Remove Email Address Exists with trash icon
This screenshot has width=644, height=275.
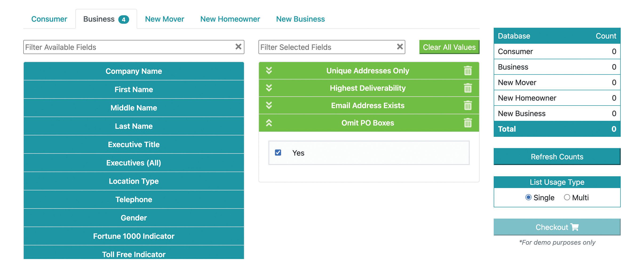(x=468, y=105)
